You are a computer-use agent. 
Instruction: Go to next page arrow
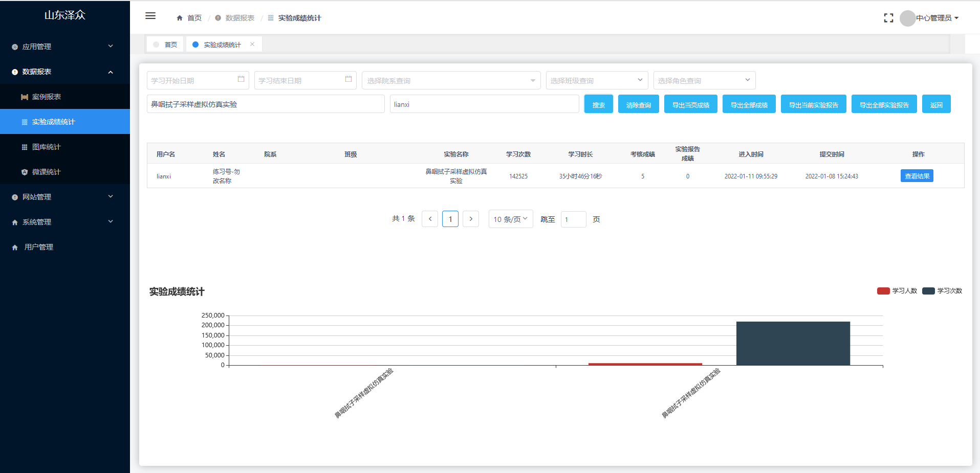pos(471,219)
